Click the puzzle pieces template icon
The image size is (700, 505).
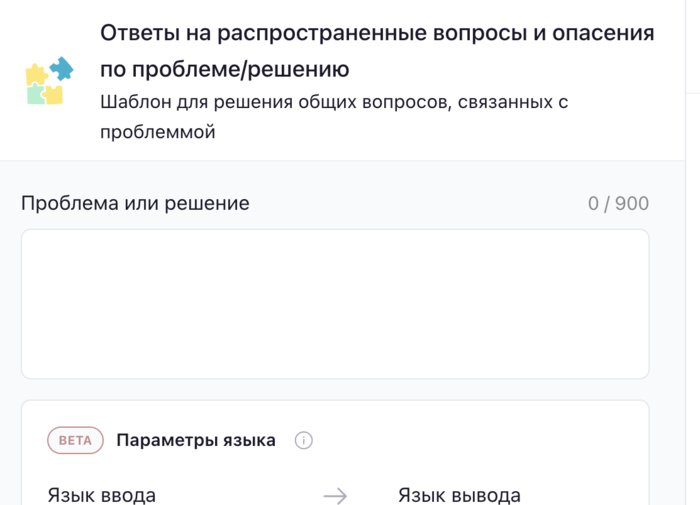coord(49,82)
